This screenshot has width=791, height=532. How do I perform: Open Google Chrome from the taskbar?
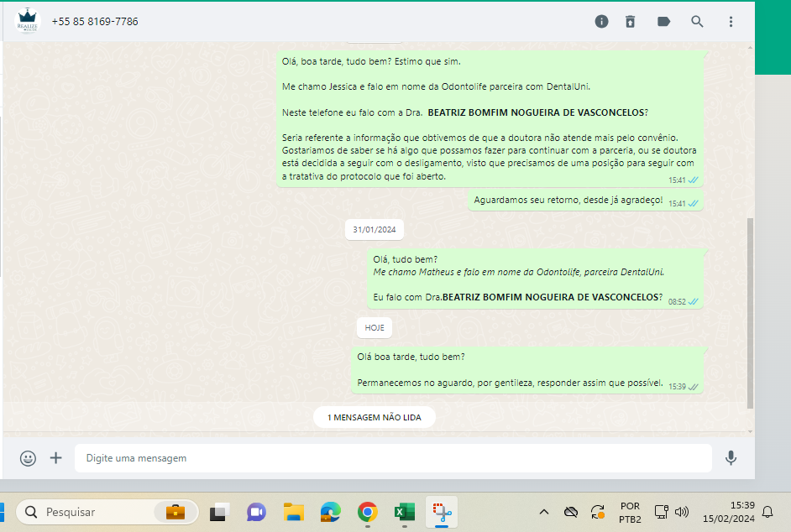pyautogui.click(x=367, y=512)
